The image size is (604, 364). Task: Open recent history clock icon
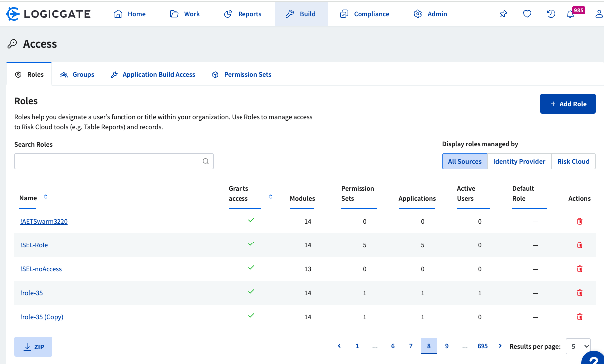pos(551,14)
